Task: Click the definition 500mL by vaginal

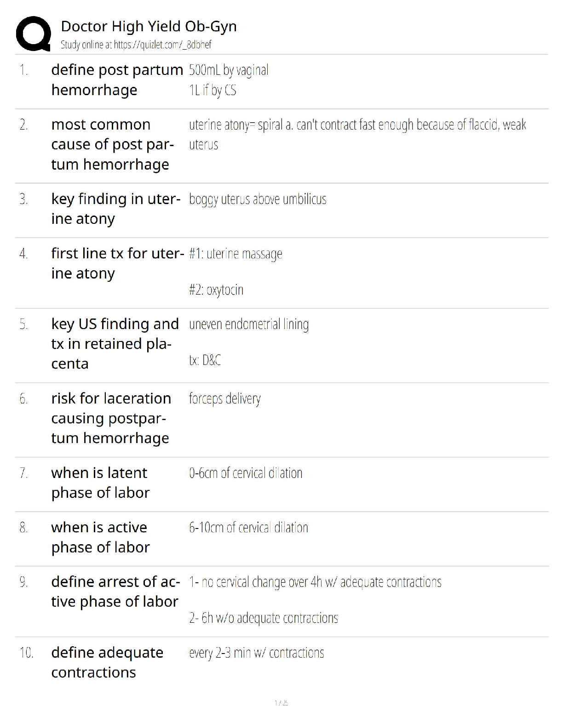Action: (x=229, y=70)
